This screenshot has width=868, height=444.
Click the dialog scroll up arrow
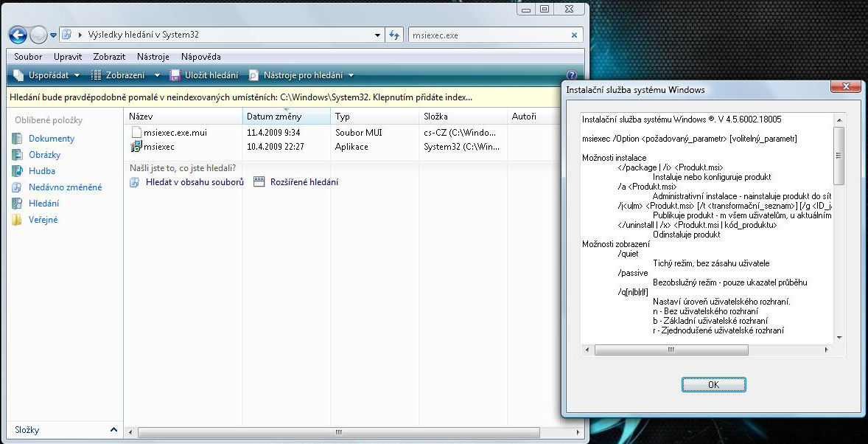point(839,119)
